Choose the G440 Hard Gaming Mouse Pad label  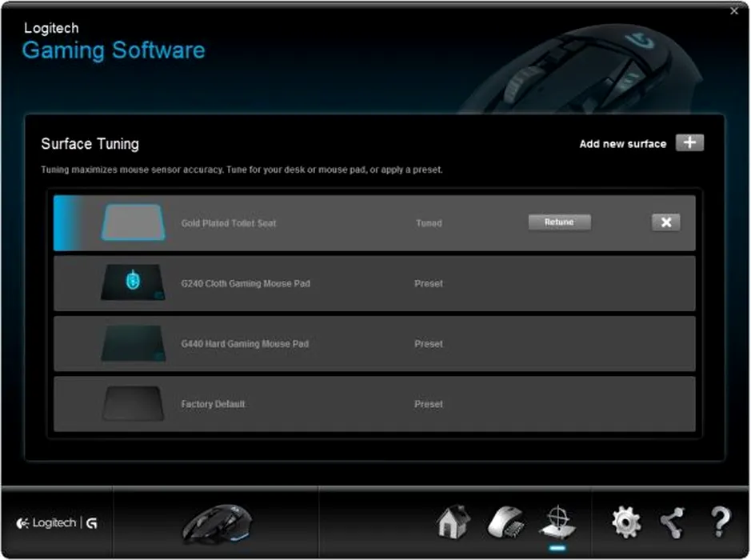click(245, 343)
